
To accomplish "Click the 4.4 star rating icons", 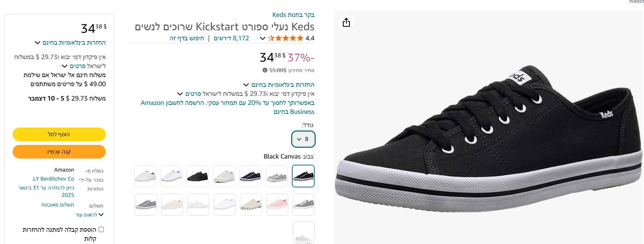I will tap(285, 38).
